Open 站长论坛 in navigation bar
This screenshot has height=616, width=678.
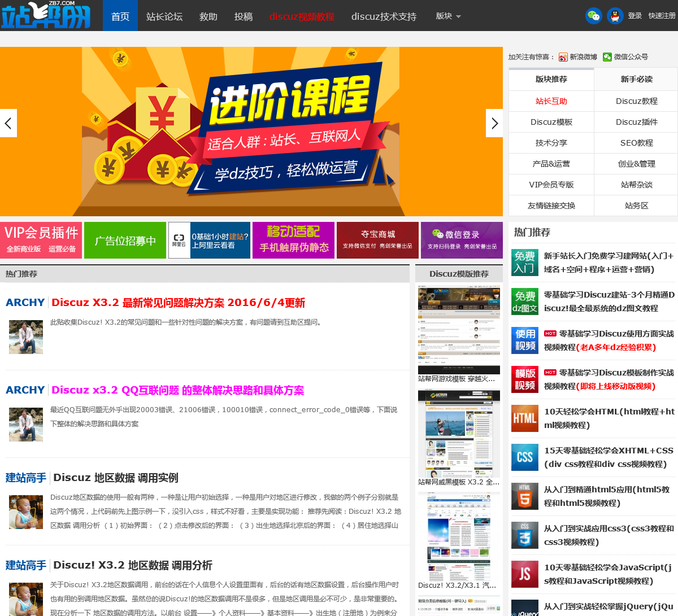pyautogui.click(x=164, y=16)
